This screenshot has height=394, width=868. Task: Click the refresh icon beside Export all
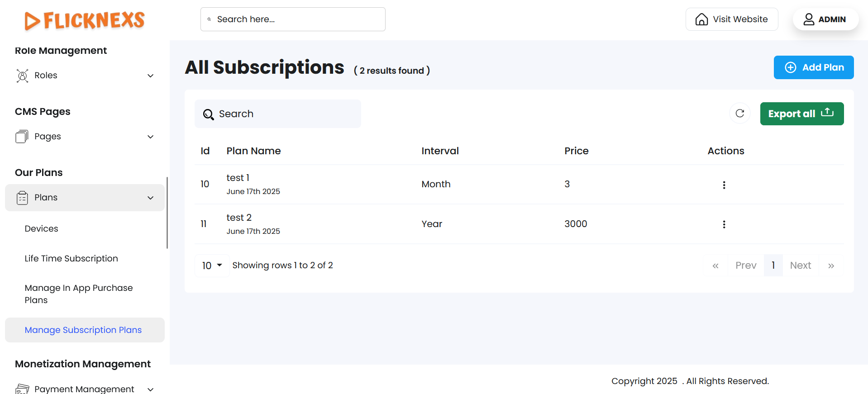pos(739,114)
